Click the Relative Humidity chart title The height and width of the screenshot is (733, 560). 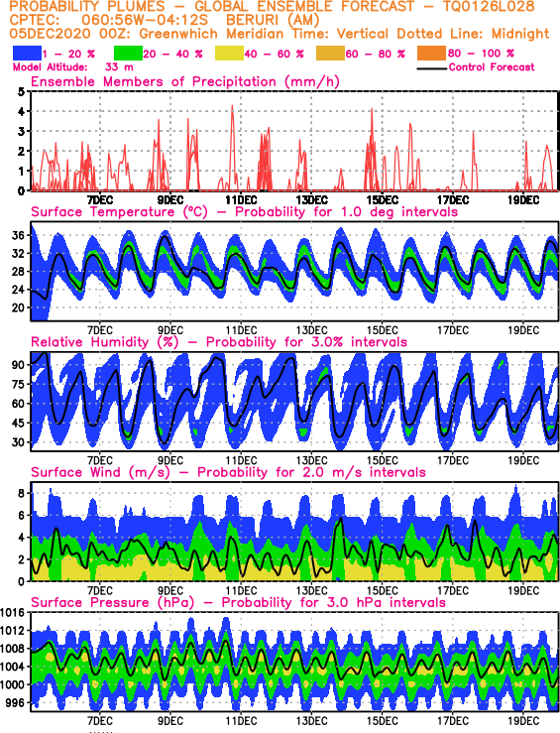click(219, 342)
